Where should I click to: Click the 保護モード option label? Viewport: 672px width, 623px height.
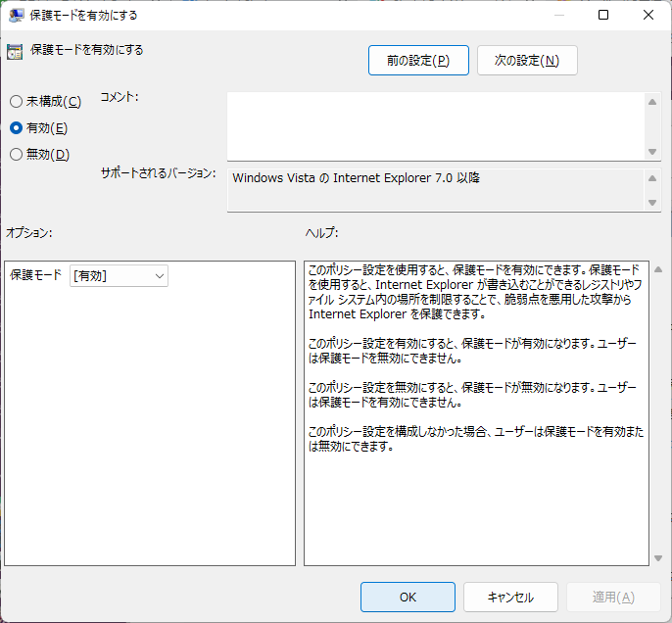pyautogui.click(x=36, y=274)
